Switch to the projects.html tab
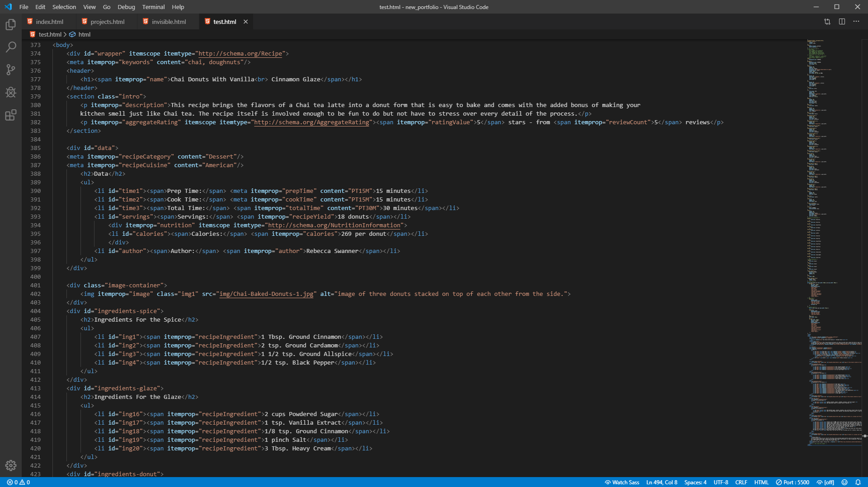Screen dimensions: 868x487 107,22
